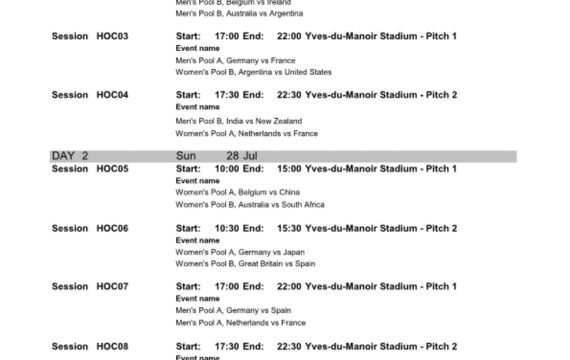Select the Men's Pool A, Germany vs France line
The height and width of the screenshot is (360, 570).
tap(235, 60)
